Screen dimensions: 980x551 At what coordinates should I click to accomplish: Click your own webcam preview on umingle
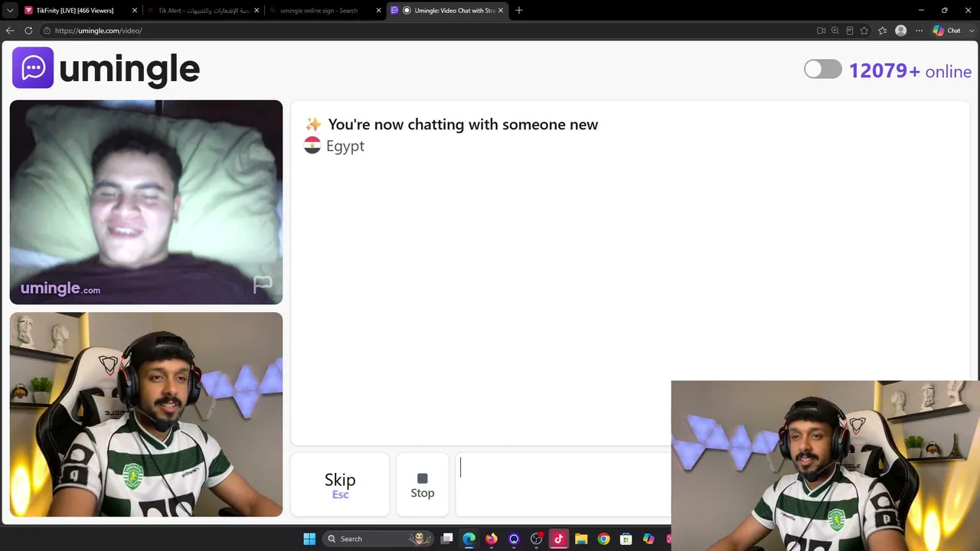146,414
